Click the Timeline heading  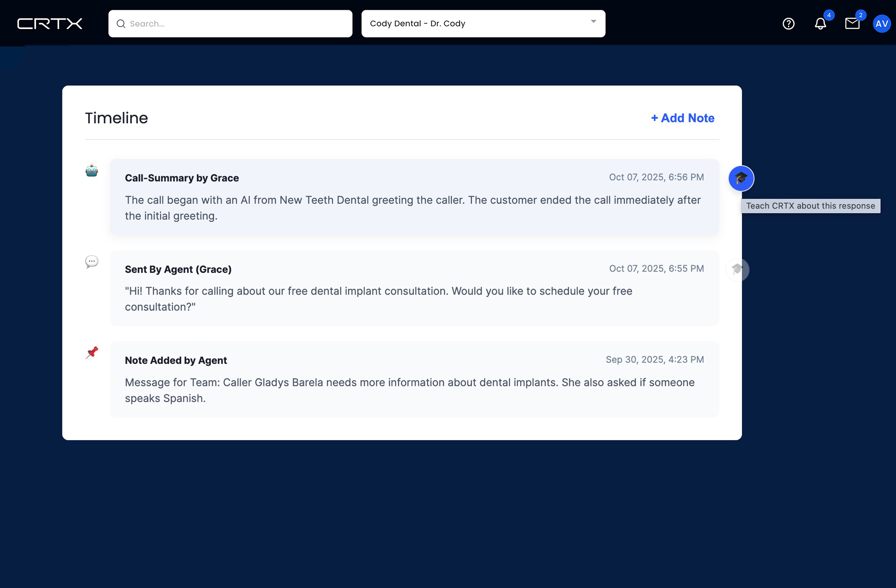pyautogui.click(x=116, y=118)
